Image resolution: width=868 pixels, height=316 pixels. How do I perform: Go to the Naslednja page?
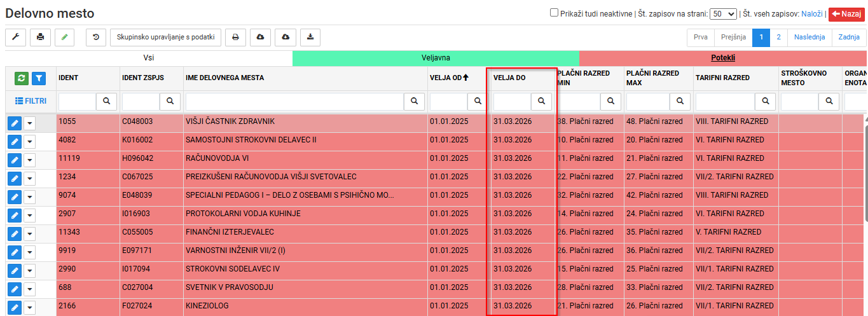coord(809,38)
